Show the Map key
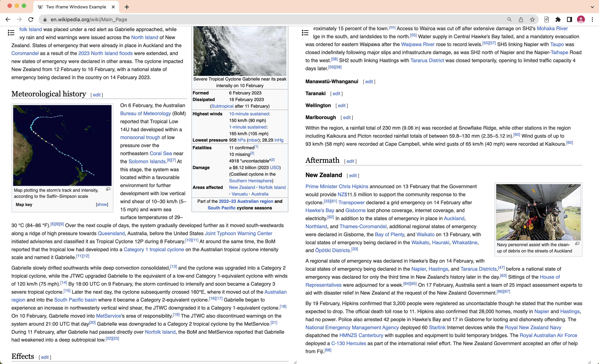The height and width of the screenshot is (364, 599). point(102,204)
